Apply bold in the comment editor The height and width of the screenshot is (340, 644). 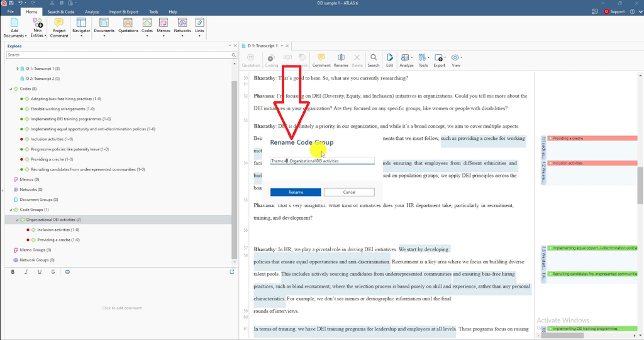tap(13, 272)
